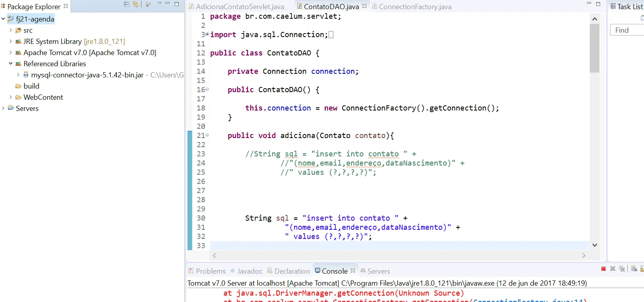Minimize the editor area

click(x=589, y=4)
